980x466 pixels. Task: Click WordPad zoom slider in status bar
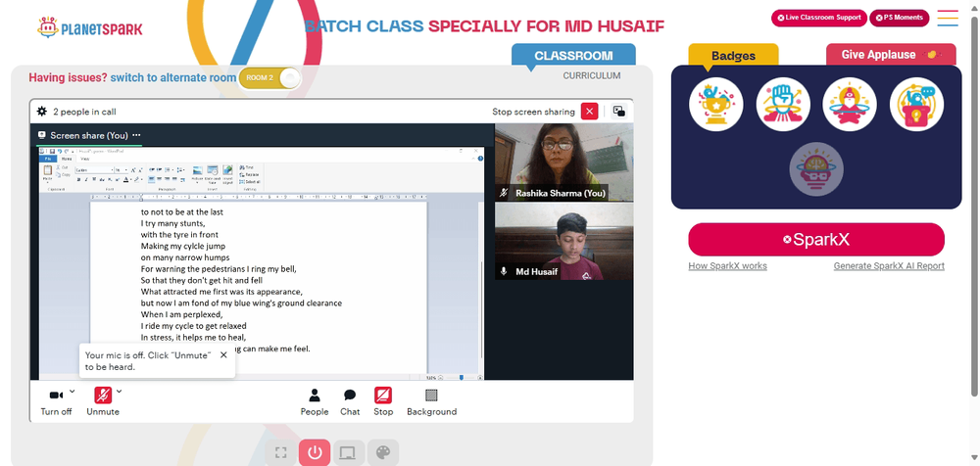(462, 377)
